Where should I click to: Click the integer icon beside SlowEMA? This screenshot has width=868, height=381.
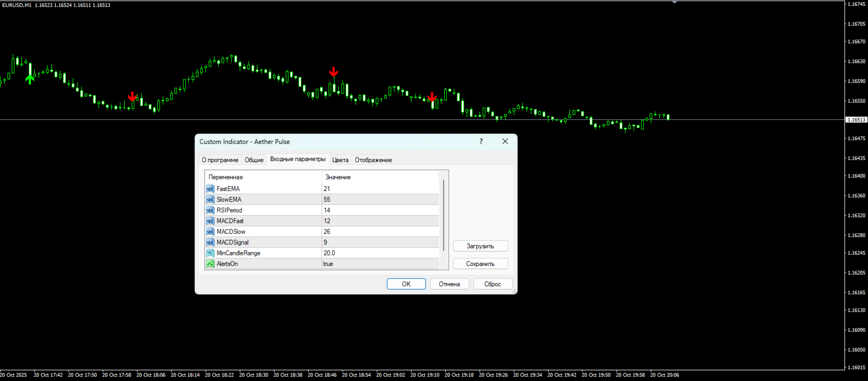click(210, 200)
